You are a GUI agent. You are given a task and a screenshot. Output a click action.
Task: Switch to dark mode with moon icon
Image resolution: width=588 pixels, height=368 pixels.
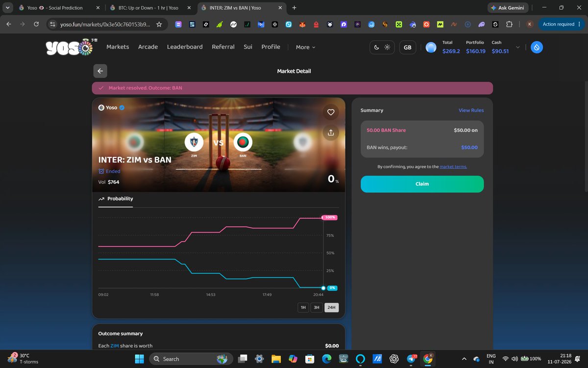click(x=376, y=47)
